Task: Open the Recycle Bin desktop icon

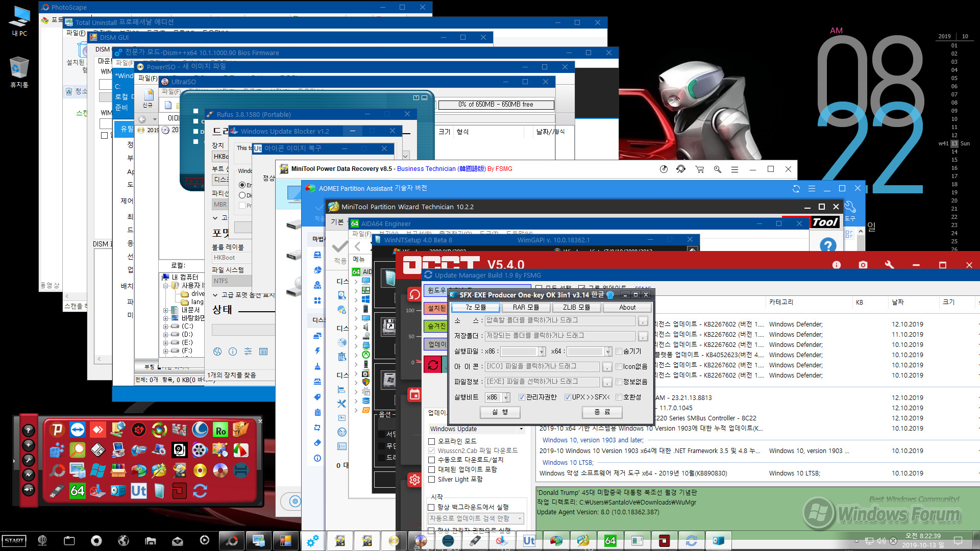Action: click(19, 72)
